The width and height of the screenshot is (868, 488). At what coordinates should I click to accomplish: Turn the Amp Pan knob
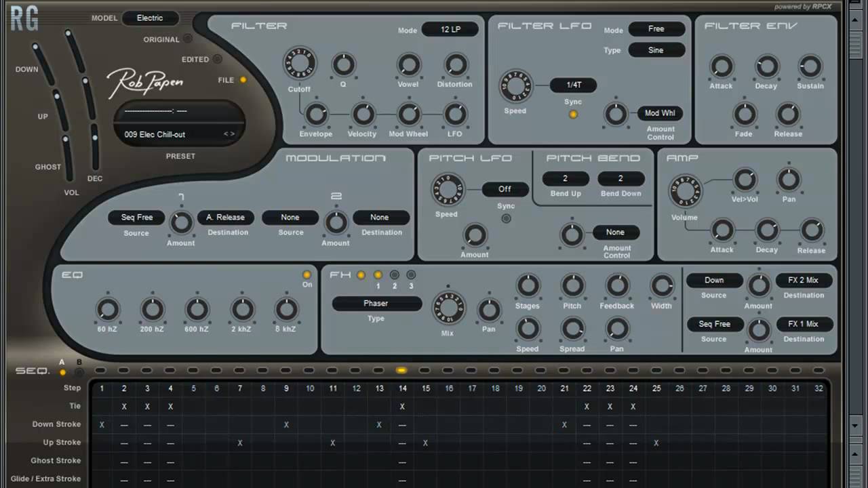788,180
